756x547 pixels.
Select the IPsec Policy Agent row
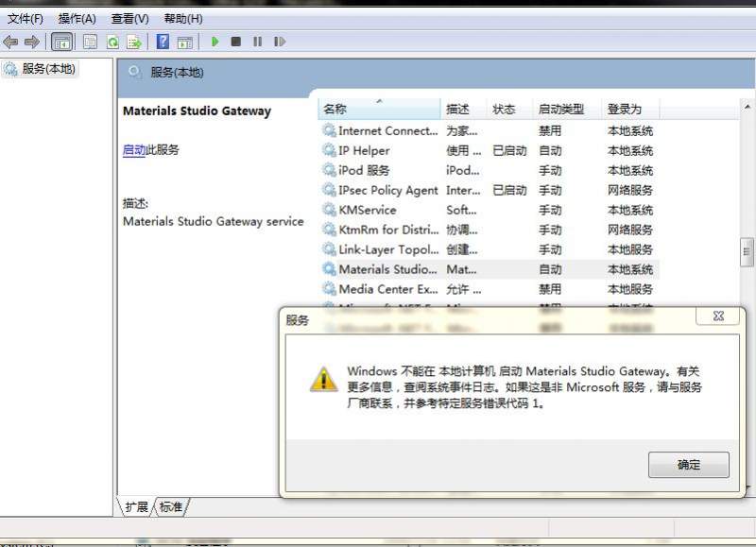click(x=489, y=190)
